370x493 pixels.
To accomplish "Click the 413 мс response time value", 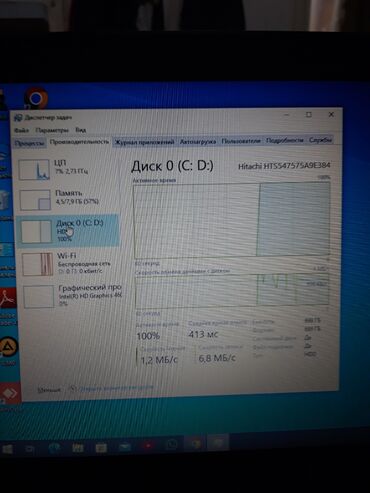I will tap(203, 334).
